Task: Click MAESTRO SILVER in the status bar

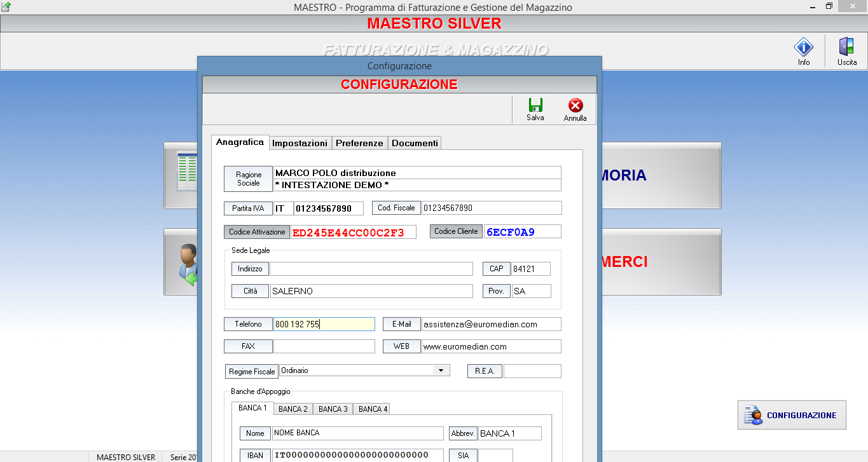Action: 126,457
